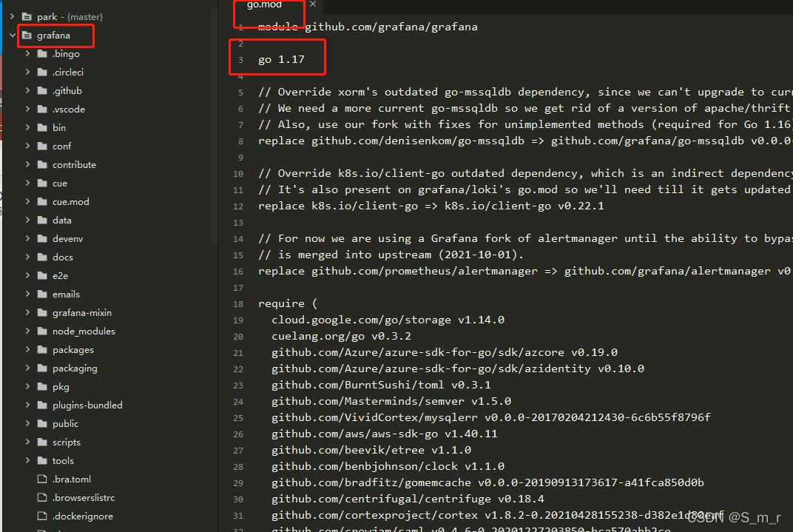
Task: Click the grafana project folder icon
Action: [27, 36]
